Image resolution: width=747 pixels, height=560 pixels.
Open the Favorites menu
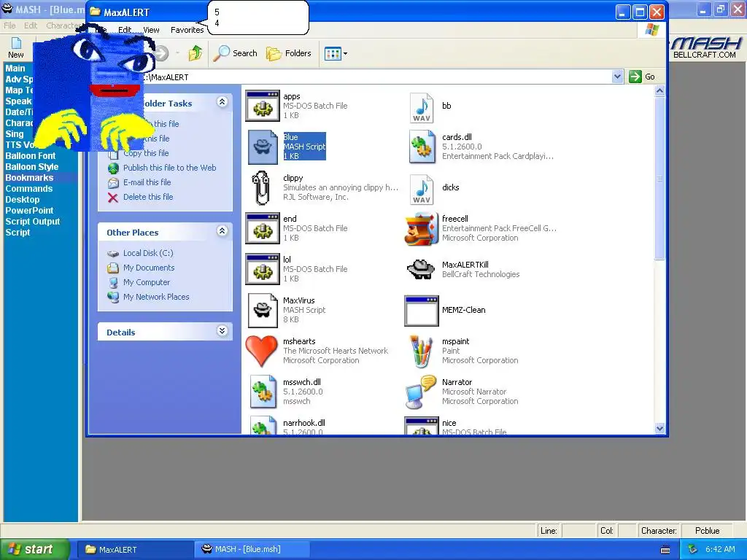pos(187,30)
